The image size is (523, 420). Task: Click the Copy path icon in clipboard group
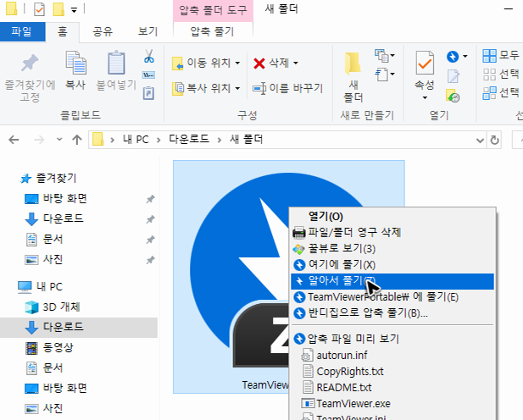coord(148,75)
